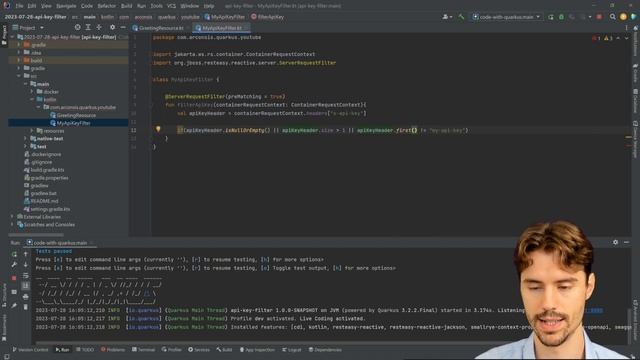
Task: Open Run panel settings gear
Action: pos(616,242)
